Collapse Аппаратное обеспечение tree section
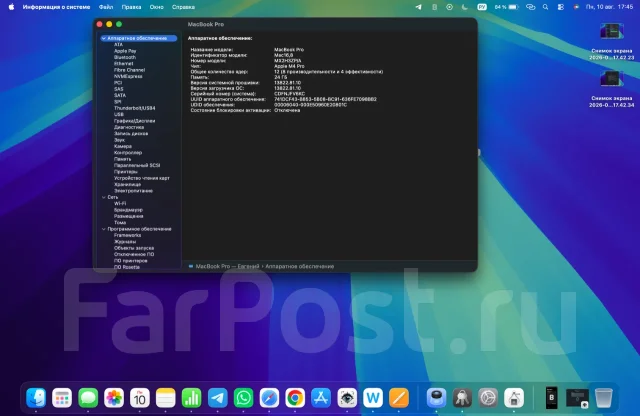The image size is (640, 416). [104, 38]
